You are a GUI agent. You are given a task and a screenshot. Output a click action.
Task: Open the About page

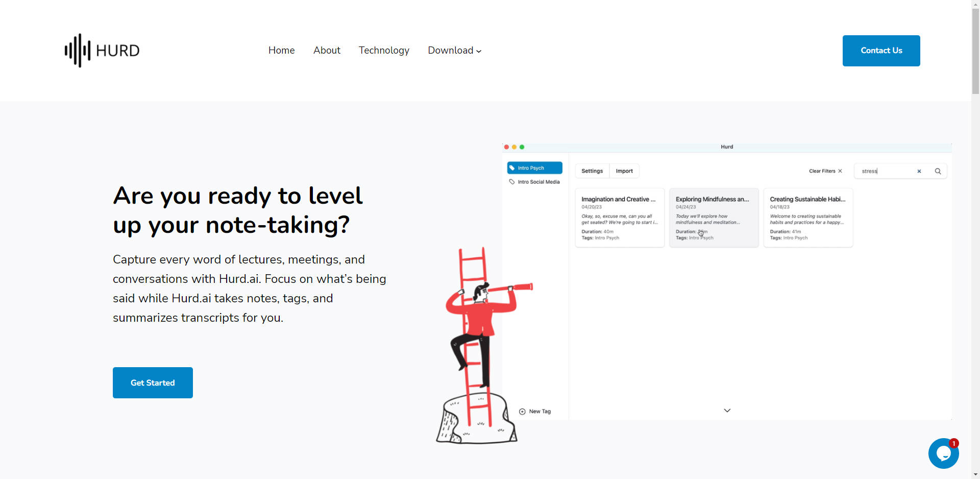point(327,51)
